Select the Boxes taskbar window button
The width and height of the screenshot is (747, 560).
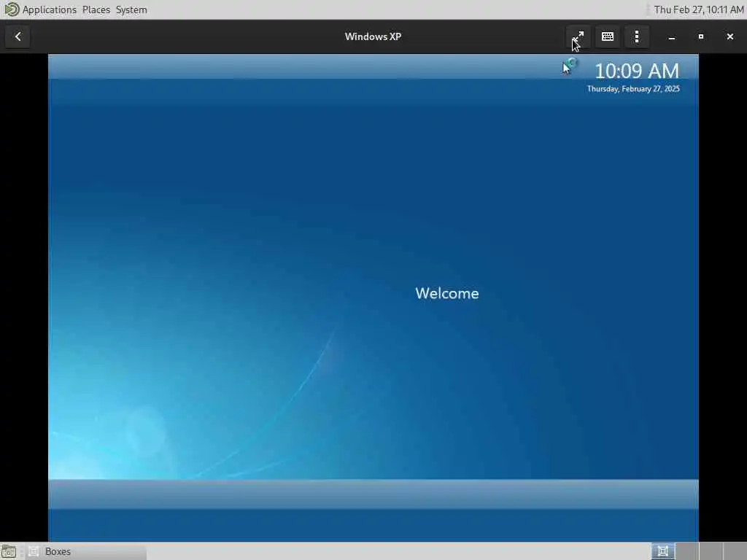(x=87, y=551)
